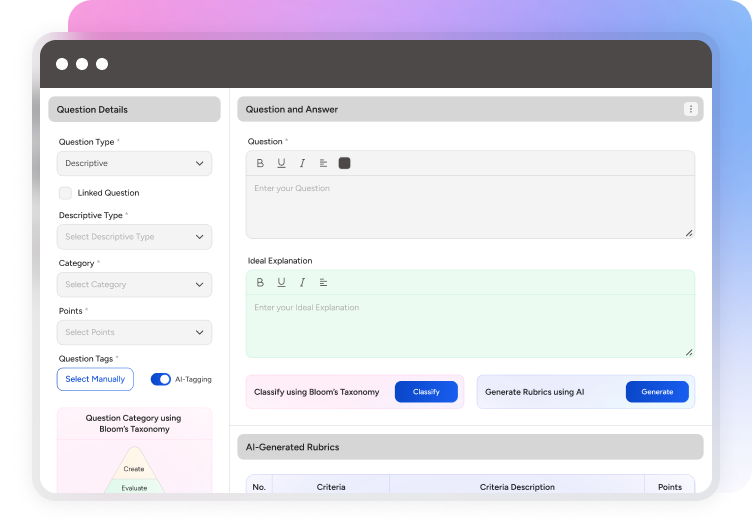Expand the Select Descriptive Type dropdown

click(134, 237)
